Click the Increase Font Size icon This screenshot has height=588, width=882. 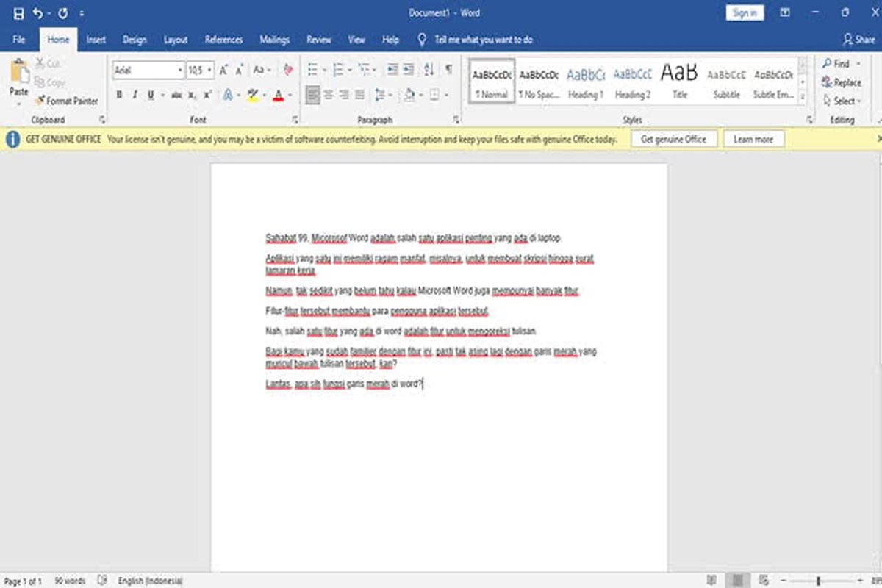[225, 69]
